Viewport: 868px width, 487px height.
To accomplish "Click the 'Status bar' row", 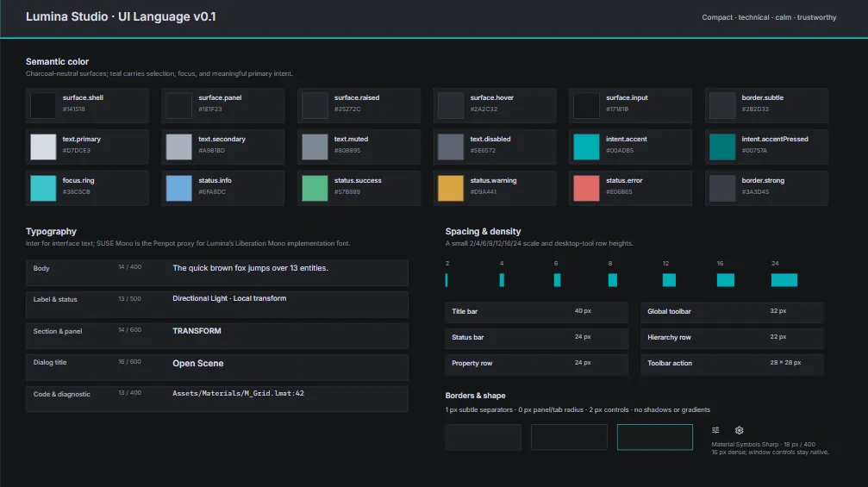I will click(536, 338).
